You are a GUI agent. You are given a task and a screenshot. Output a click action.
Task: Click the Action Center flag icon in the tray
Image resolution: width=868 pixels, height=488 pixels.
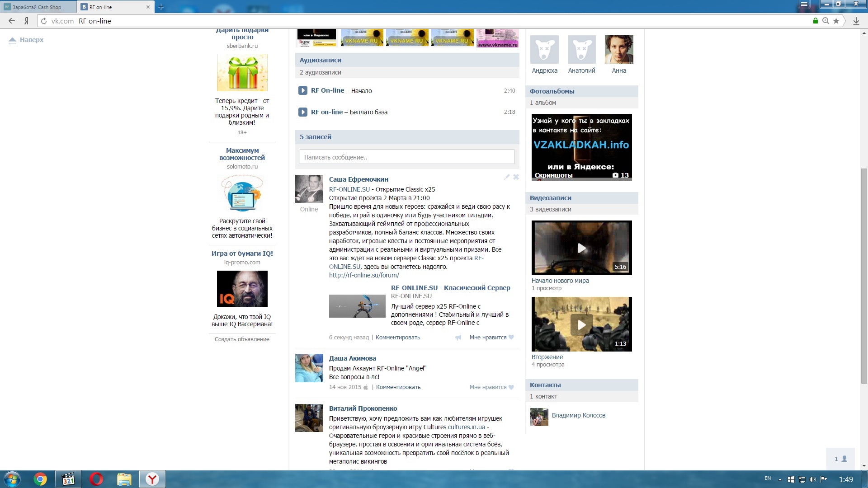click(x=824, y=479)
